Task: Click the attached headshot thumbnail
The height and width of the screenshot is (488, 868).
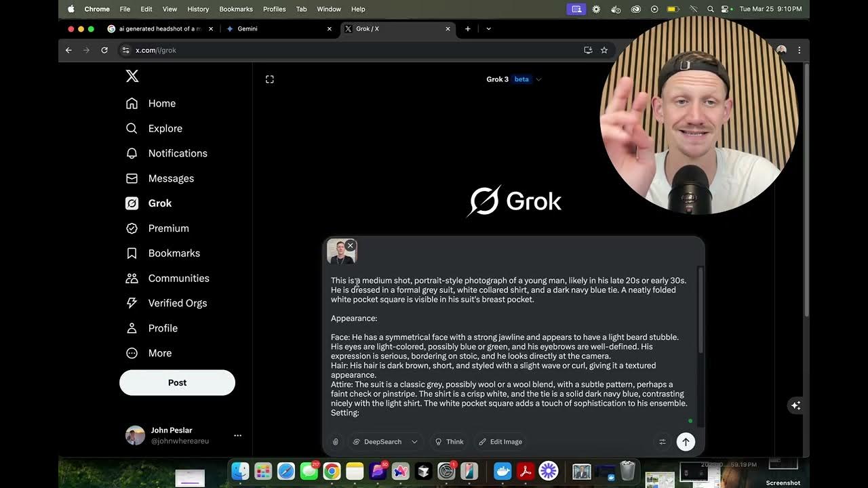Action: pos(340,252)
